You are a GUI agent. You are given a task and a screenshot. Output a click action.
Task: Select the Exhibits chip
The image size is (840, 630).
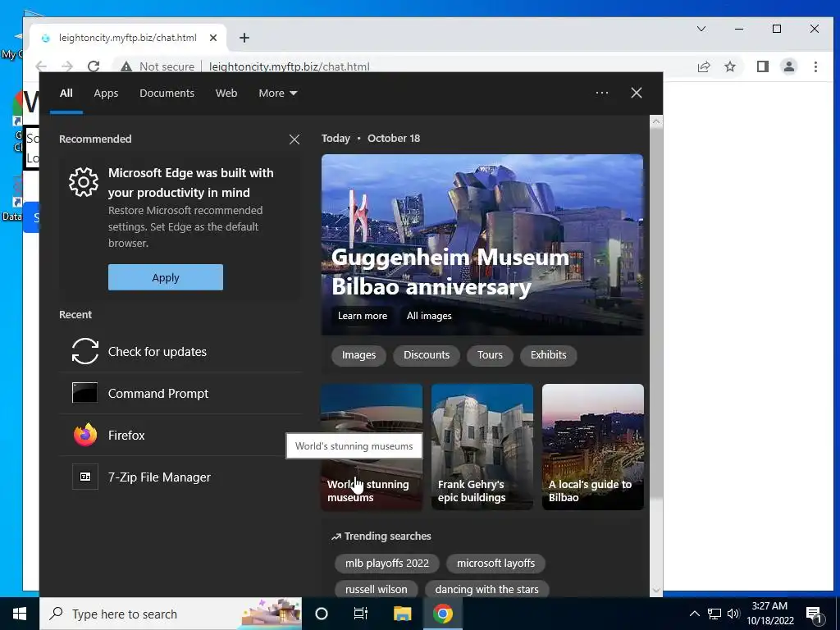548,355
